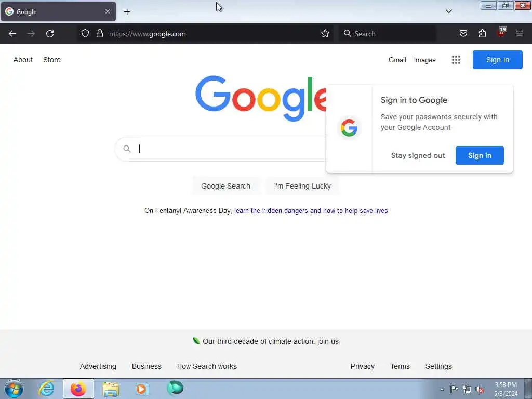Screen dimensions: 532x399
Task: Open the taskbar clock and date
Action: pyautogui.click(x=506, y=389)
